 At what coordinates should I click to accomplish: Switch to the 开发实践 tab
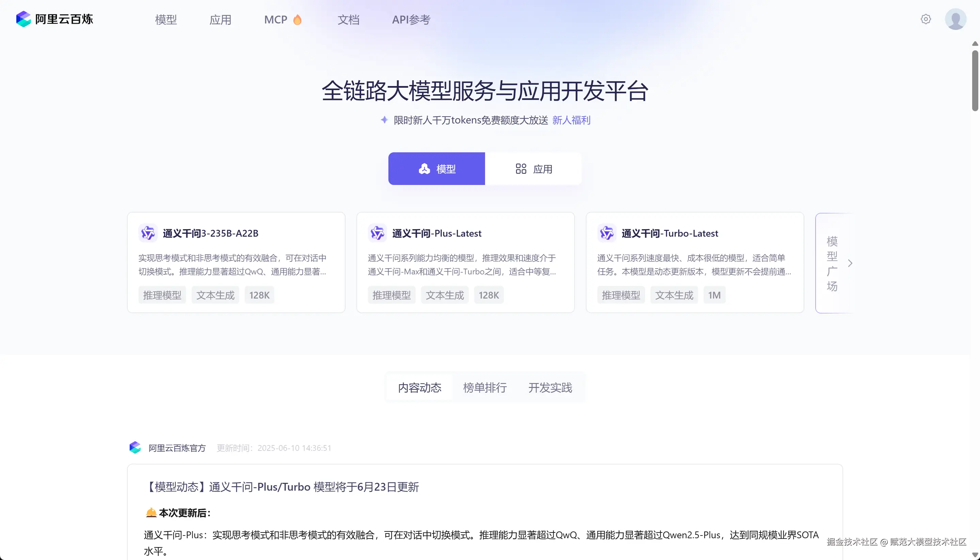coord(550,388)
